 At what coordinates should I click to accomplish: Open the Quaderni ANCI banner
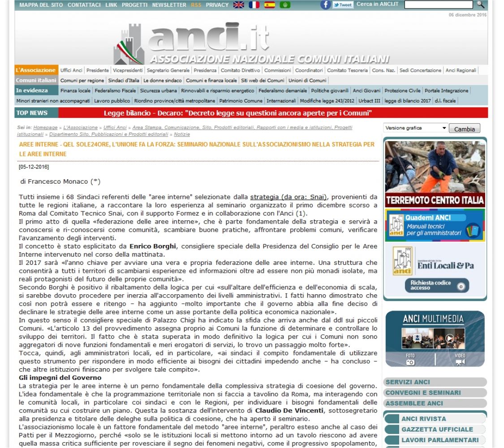pyautogui.click(x=435, y=225)
